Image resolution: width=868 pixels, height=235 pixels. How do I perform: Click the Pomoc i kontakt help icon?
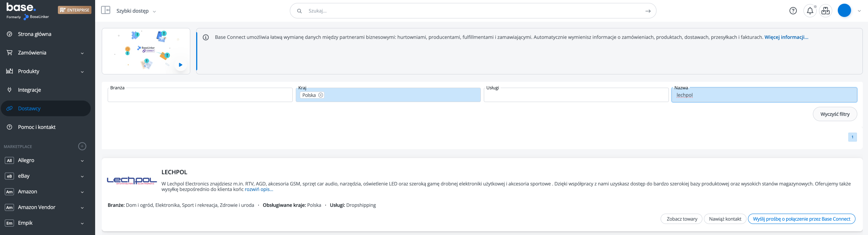click(x=10, y=127)
